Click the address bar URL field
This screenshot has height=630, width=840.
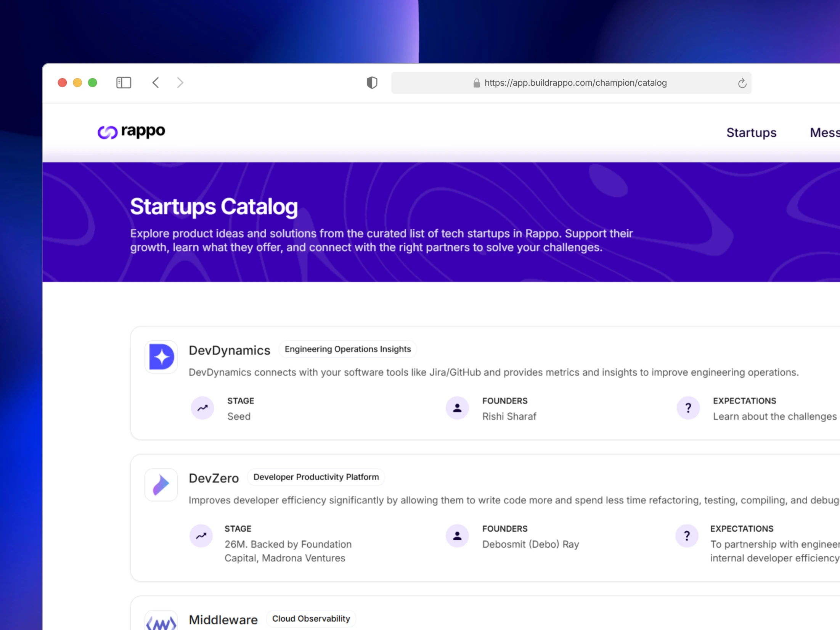[x=571, y=83]
